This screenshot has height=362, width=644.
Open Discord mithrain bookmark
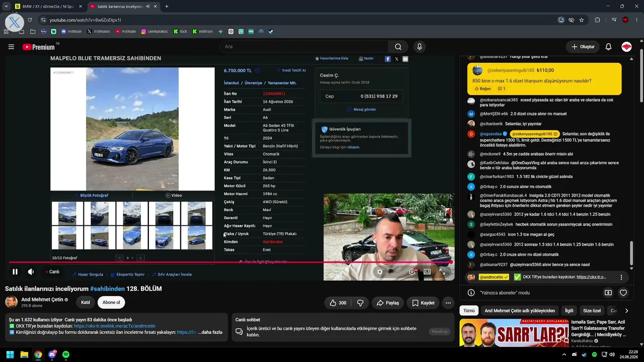pos(71,32)
